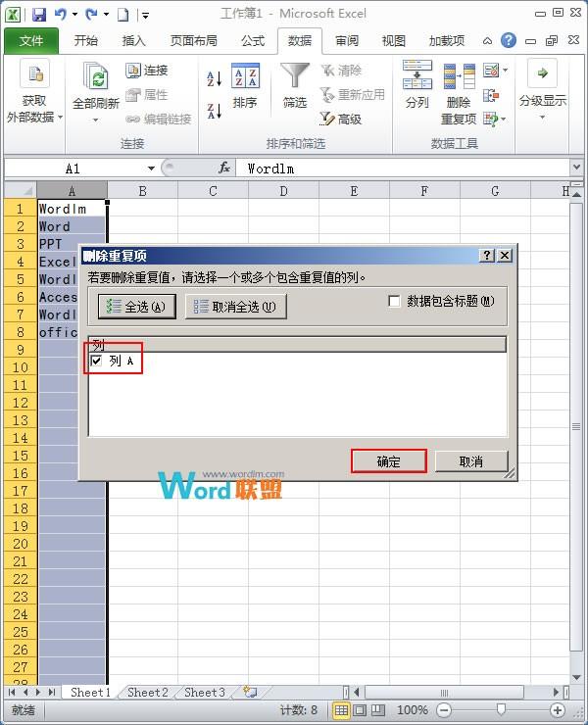Image resolution: width=588 pixels, height=725 pixels.
Task: Click the 100% zoom level text
Action: pos(413,709)
